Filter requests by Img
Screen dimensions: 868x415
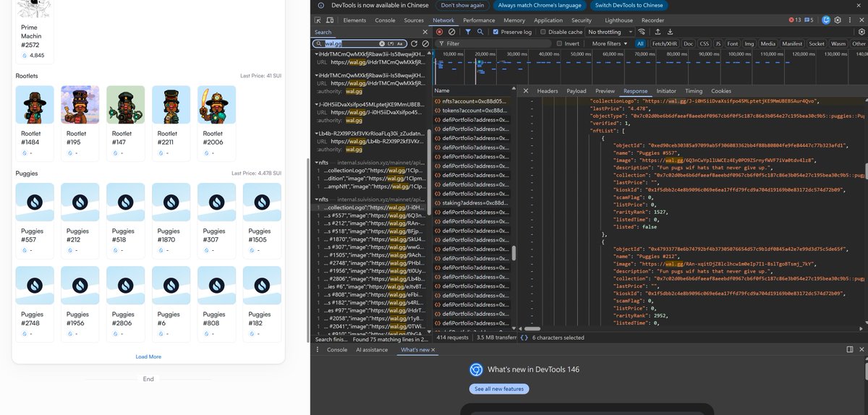coord(751,43)
